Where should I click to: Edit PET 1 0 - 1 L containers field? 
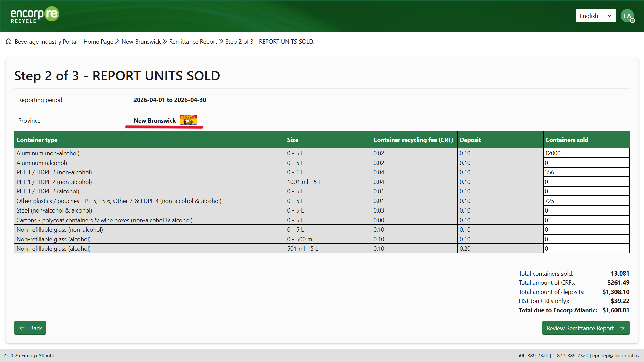(586, 172)
